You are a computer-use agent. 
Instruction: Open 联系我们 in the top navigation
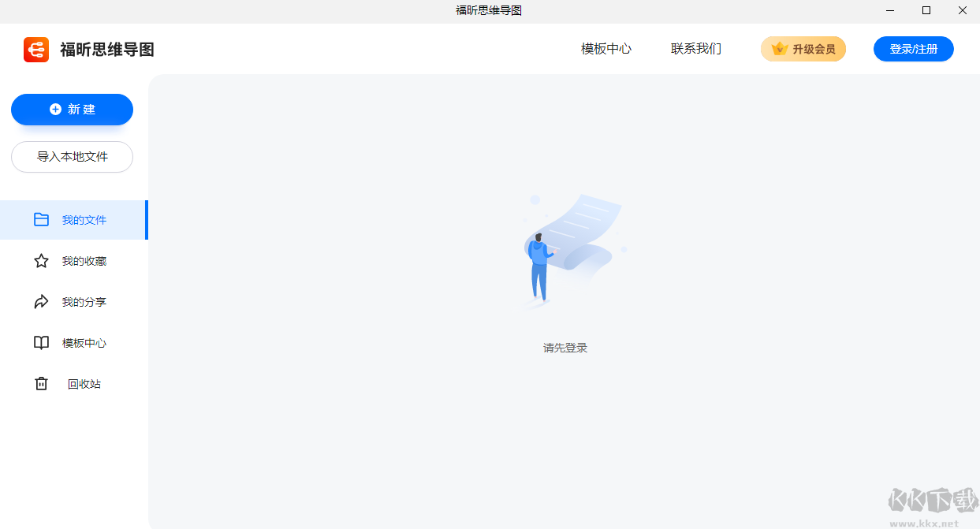(x=696, y=48)
